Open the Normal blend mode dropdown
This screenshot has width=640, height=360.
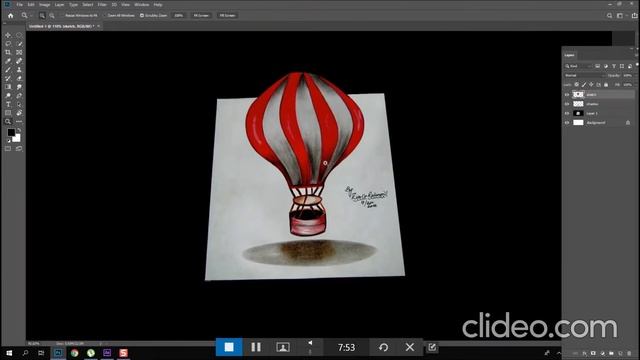pyautogui.click(x=584, y=76)
